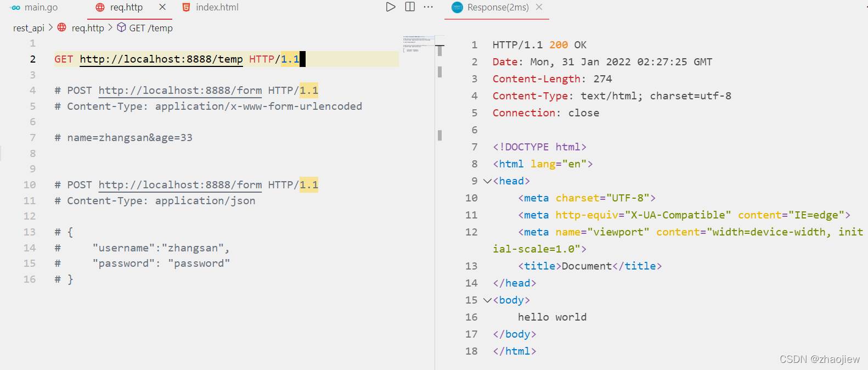The width and height of the screenshot is (868, 370).
Task: Open the localhost:8888/form link on line 10
Action: [180, 185]
